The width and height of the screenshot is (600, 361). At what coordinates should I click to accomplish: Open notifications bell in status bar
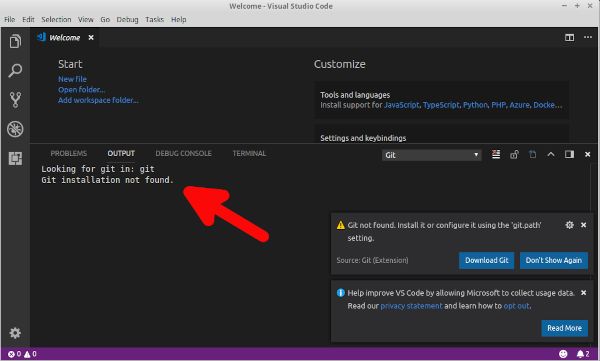[x=583, y=354]
